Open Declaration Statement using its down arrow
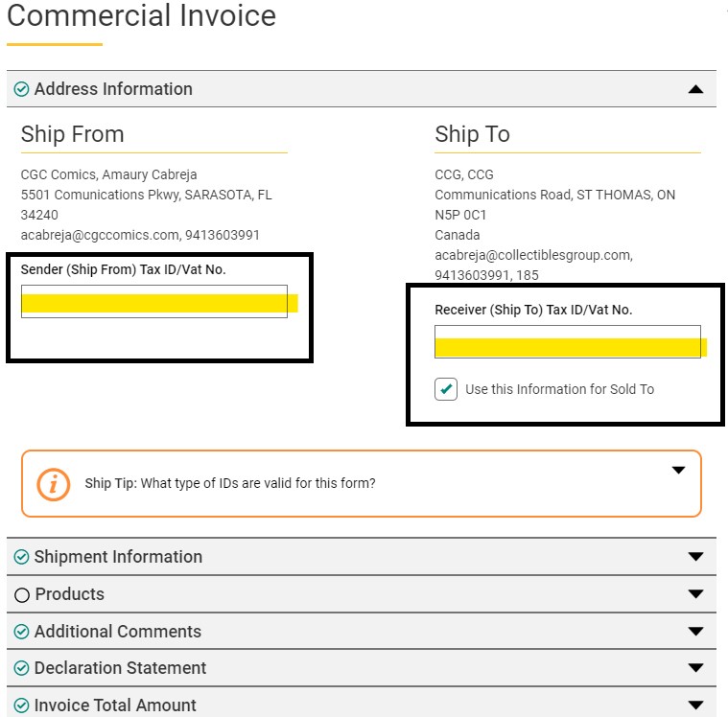Viewport: 728px width, 717px height. [695, 668]
